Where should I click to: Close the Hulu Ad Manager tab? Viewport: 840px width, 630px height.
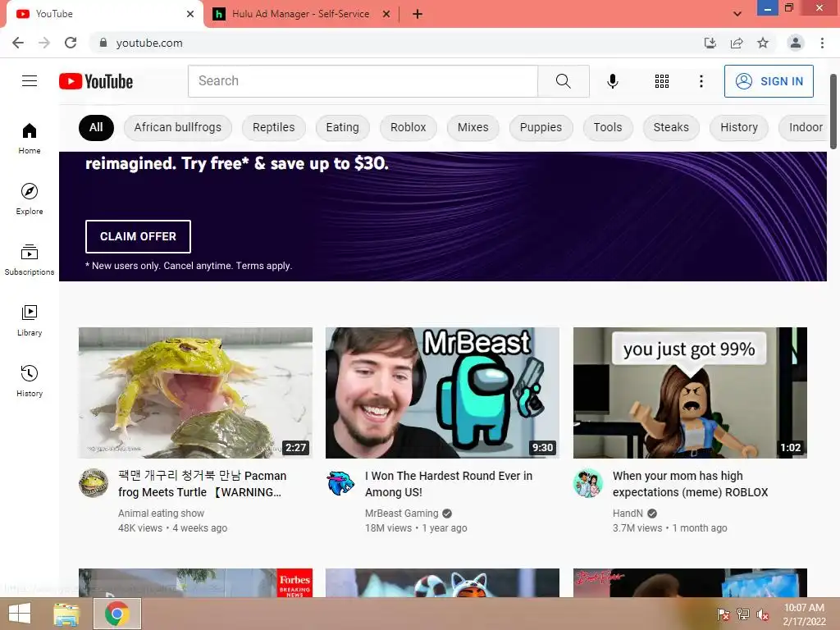tap(386, 14)
